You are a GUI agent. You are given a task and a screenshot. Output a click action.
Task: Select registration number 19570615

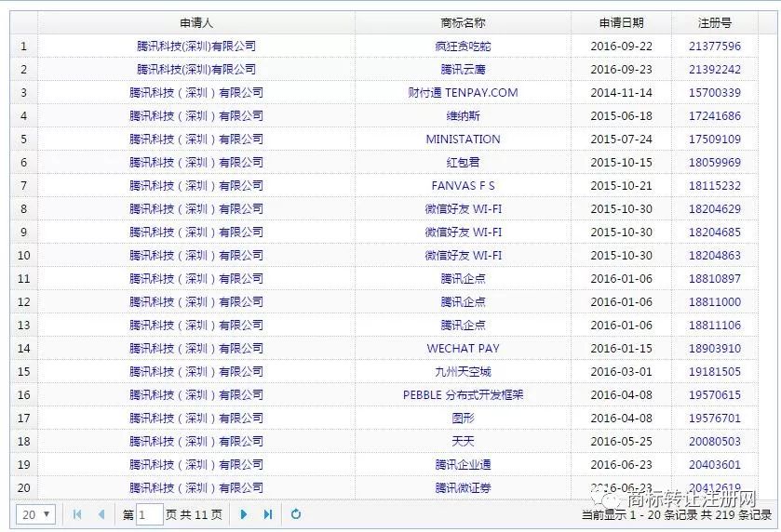point(715,395)
